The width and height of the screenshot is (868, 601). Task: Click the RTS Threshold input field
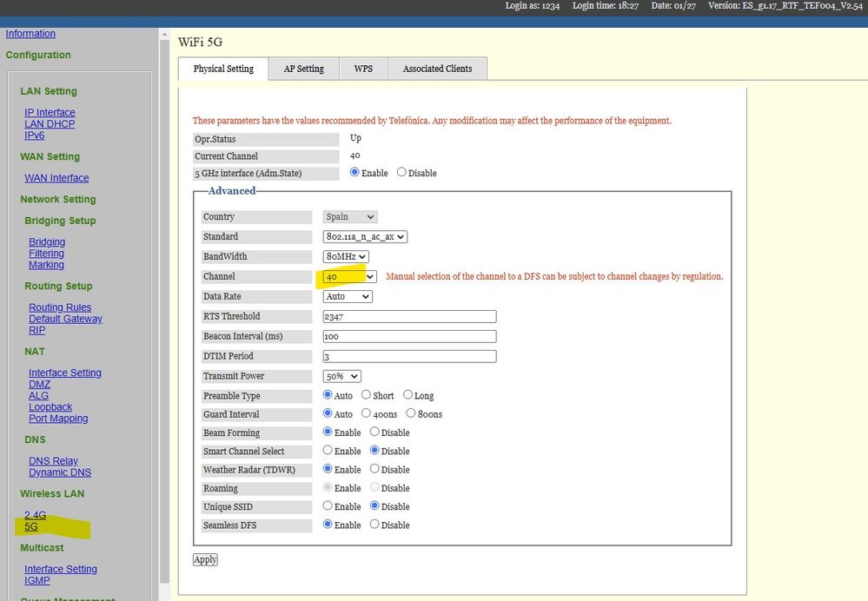pyautogui.click(x=409, y=316)
